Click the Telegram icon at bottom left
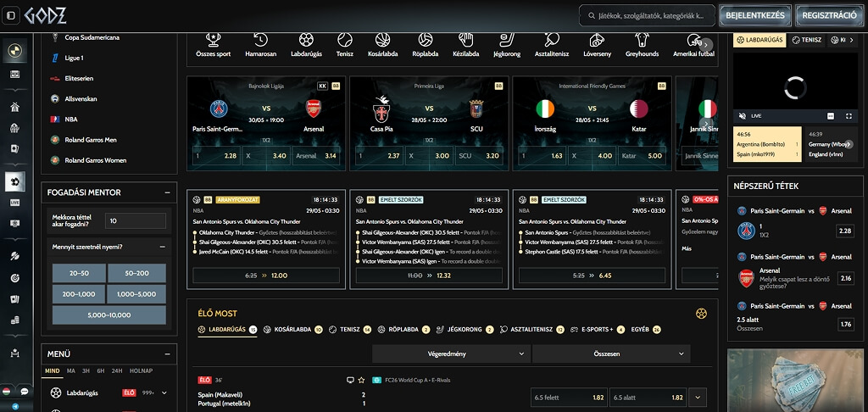This screenshot has height=412, width=868. click(15, 406)
